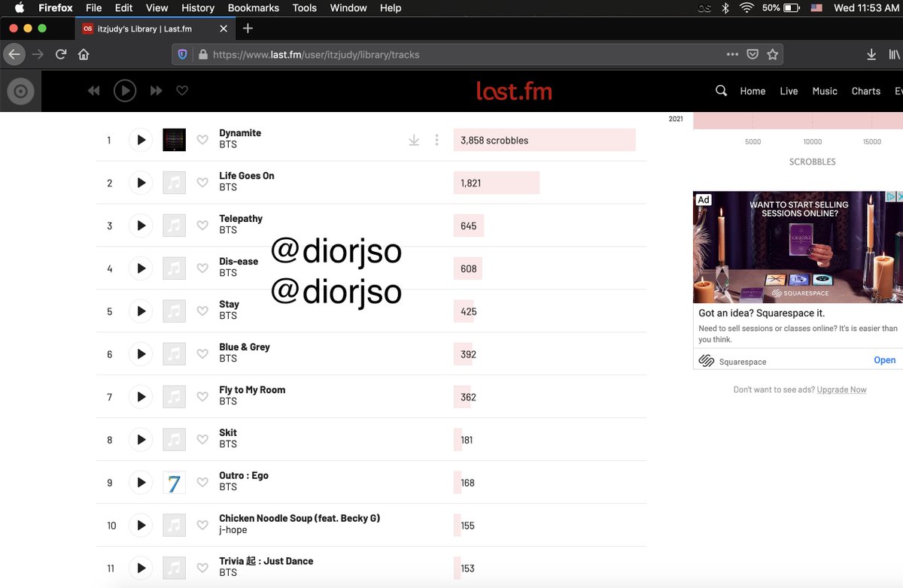Play the track Dynamite
Screen dimensions: 903x588
[141, 140]
